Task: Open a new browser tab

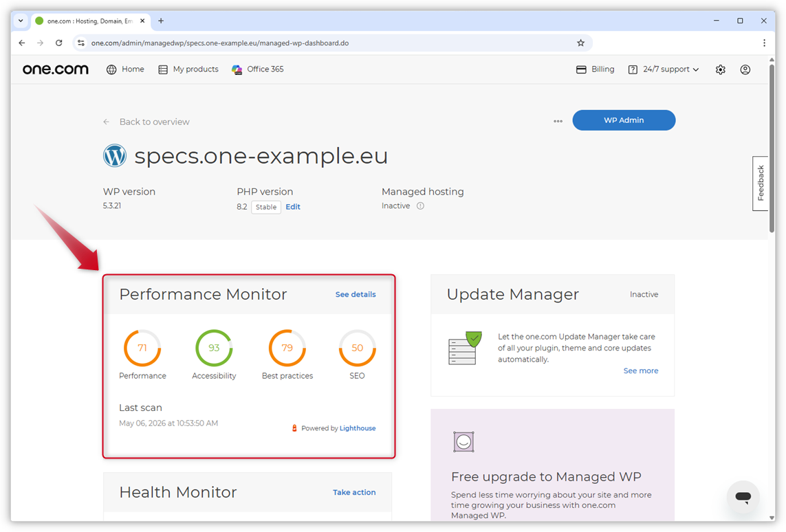Action: (161, 21)
